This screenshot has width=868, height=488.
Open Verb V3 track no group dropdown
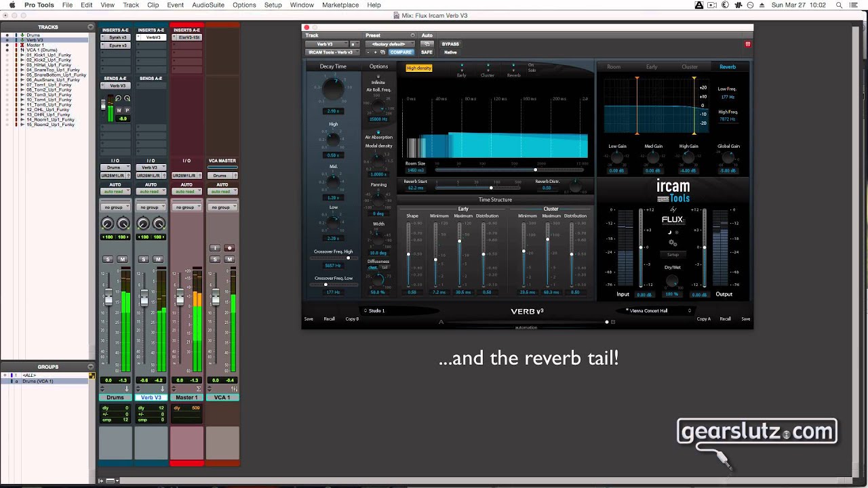coord(151,207)
